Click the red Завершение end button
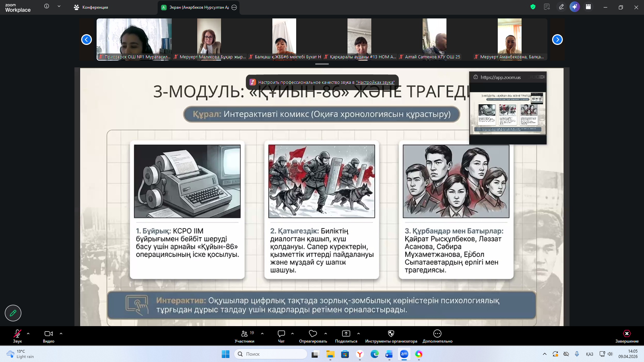 tap(627, 334)
